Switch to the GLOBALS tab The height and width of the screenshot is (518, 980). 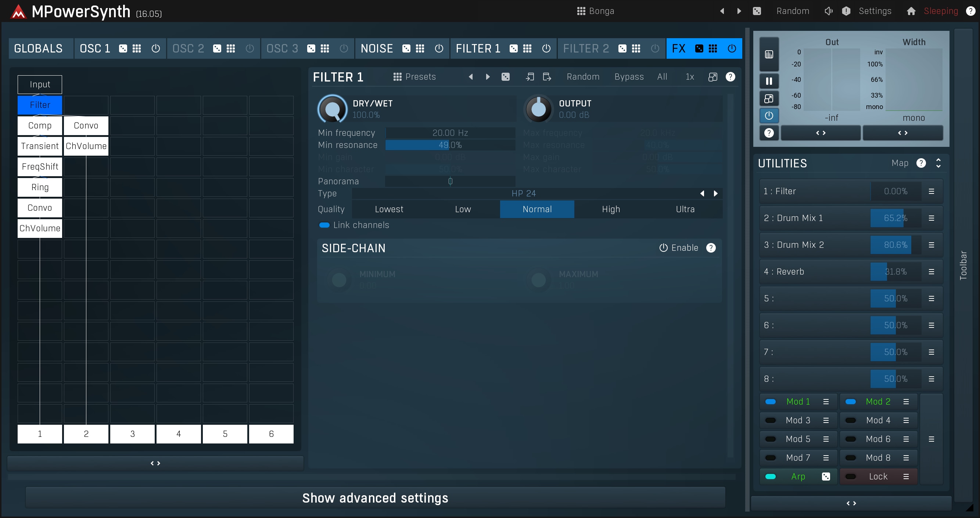(x=41, y=48)
